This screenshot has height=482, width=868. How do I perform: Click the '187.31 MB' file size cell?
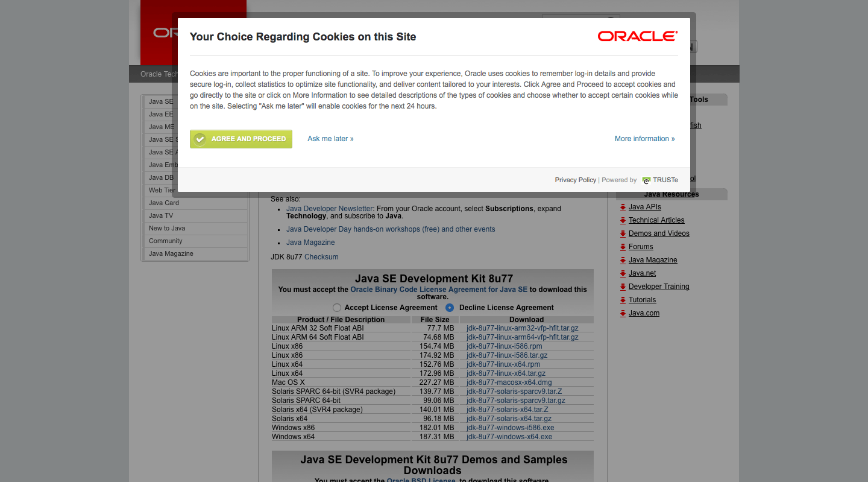click(x=435, y=437)
